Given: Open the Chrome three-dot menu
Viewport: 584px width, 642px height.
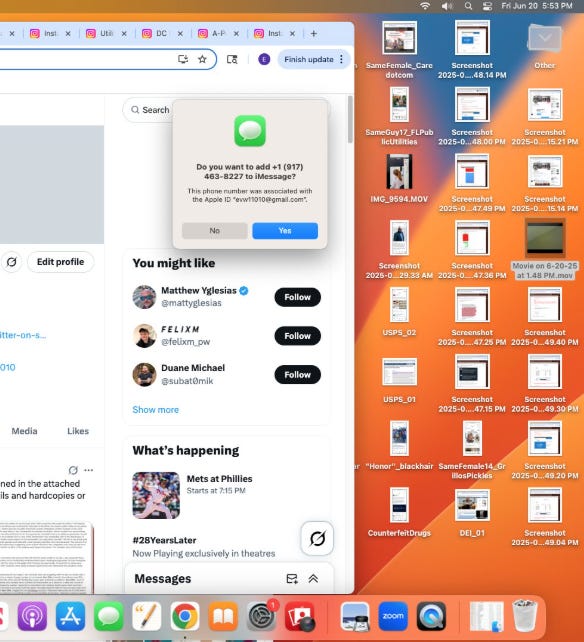Looking at the screenshot, I should pos(342,59).
